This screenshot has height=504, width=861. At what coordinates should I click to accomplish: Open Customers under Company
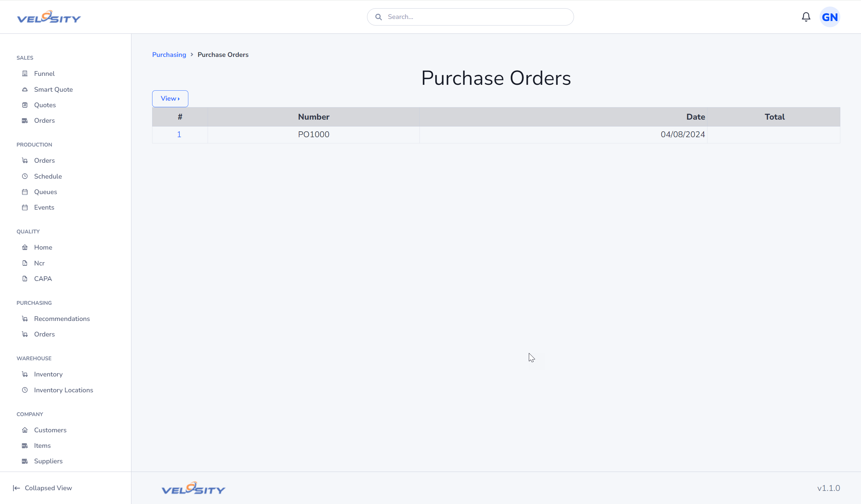(50, 430)
